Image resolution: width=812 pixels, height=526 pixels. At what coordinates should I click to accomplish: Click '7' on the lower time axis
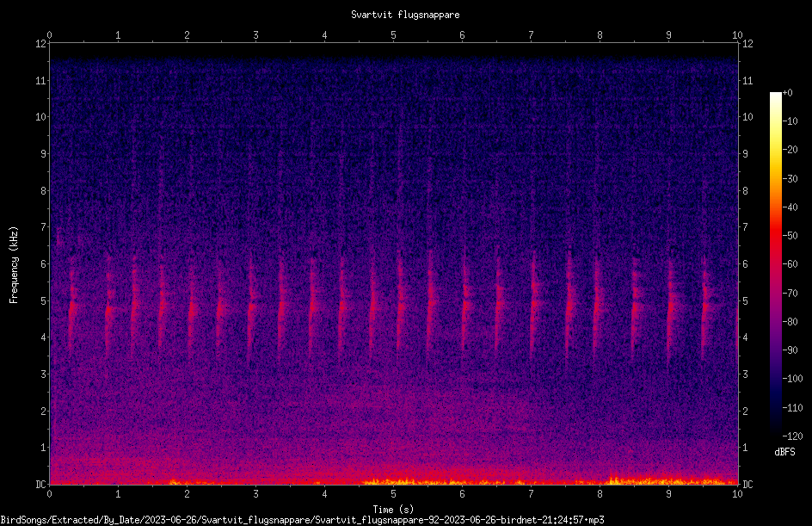tap(531, 494)
